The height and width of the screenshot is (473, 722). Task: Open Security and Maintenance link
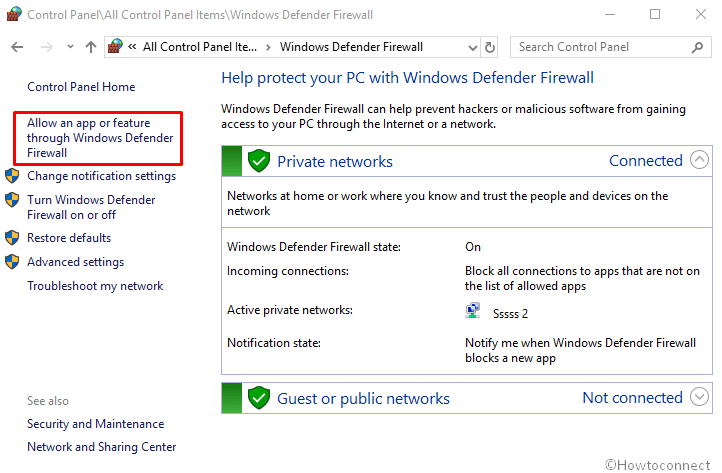[95, 424]
